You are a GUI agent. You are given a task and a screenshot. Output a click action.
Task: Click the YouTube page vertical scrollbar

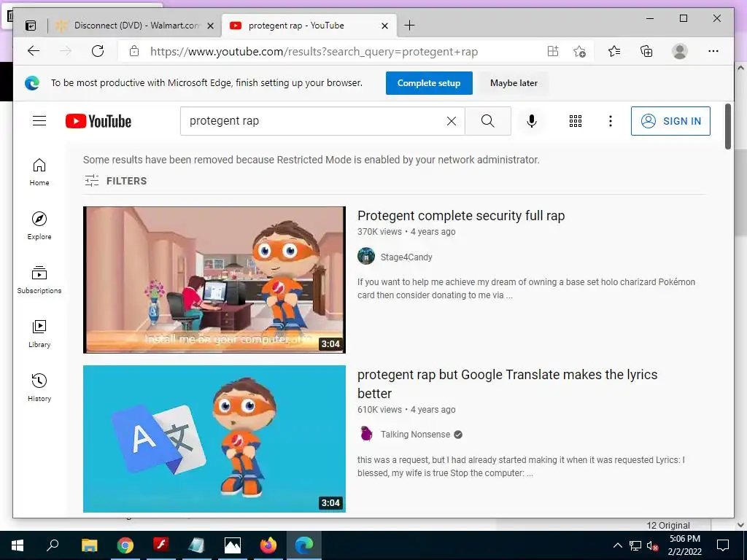pos(727,127)
